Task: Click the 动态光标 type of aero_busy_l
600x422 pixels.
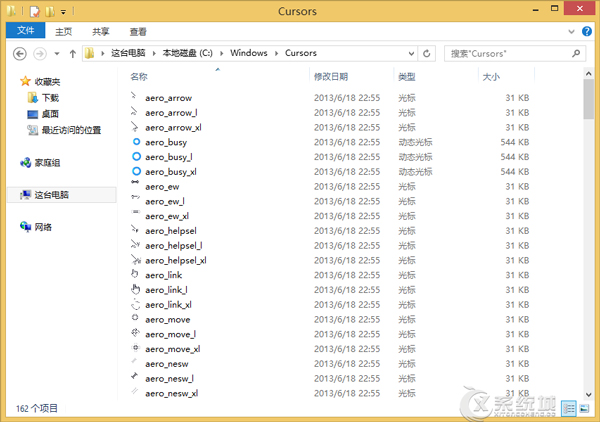Action: pos(415,157)
